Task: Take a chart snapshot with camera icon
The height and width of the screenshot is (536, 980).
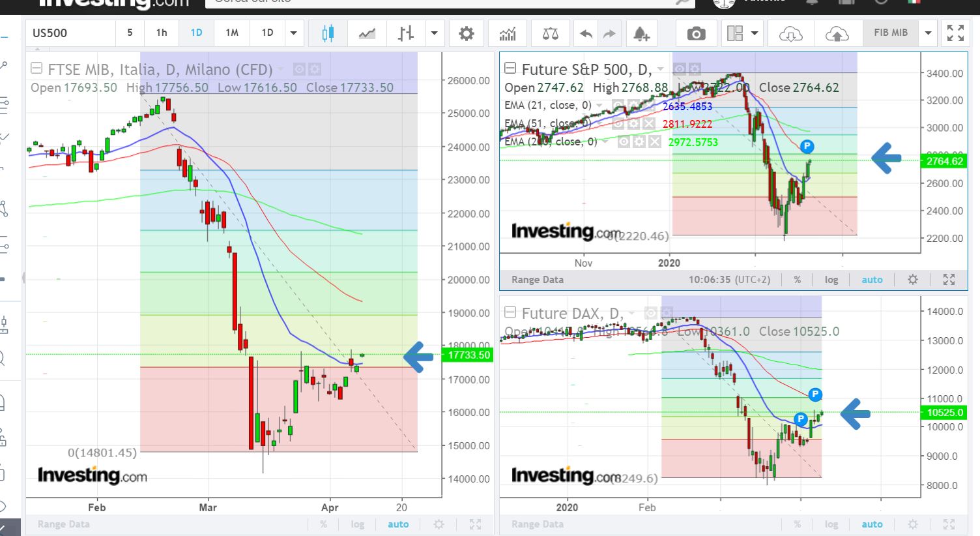Action: click(696, 33)
